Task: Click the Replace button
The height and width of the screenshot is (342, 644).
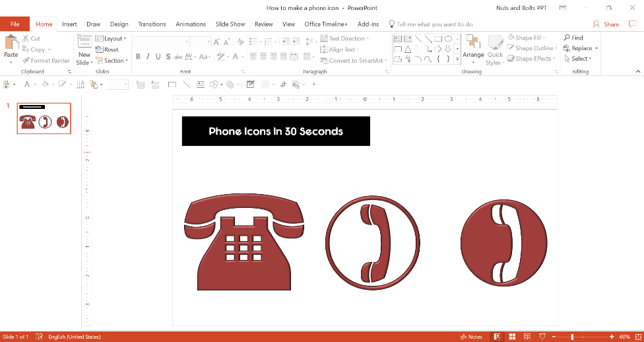Action: [x=581, y=48]
